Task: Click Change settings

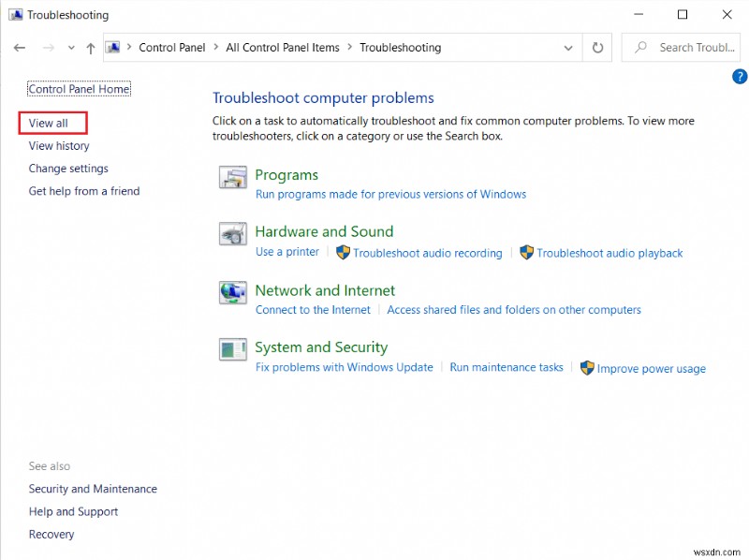Action: 68,168
